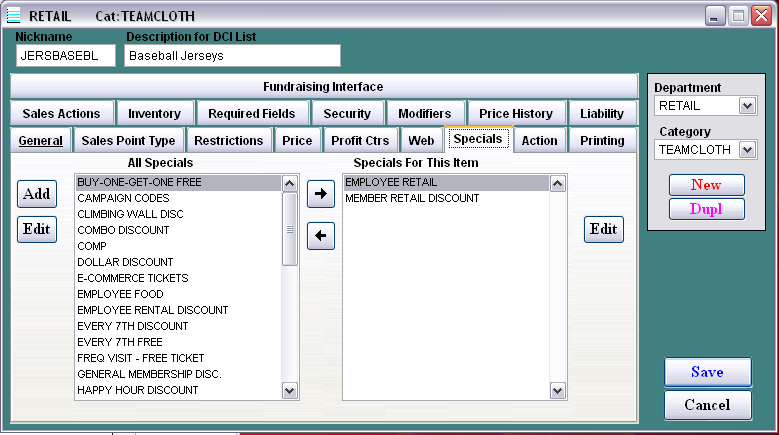Open the Fundraising Interface tab
This screenshot has height=435, width=779.
click(324, 86)
